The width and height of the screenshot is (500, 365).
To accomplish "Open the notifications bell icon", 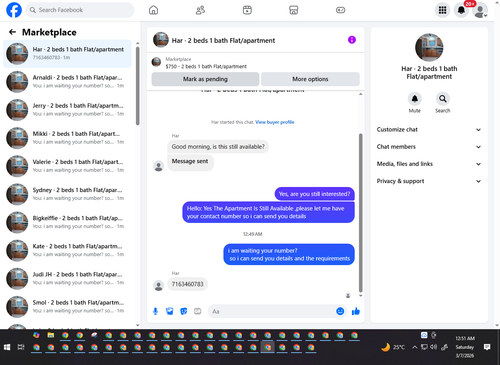I will coord(461,10).
